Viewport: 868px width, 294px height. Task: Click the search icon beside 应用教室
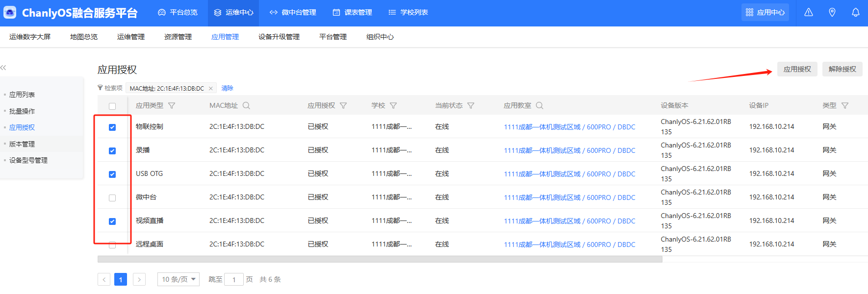click(x=539, y=105)
